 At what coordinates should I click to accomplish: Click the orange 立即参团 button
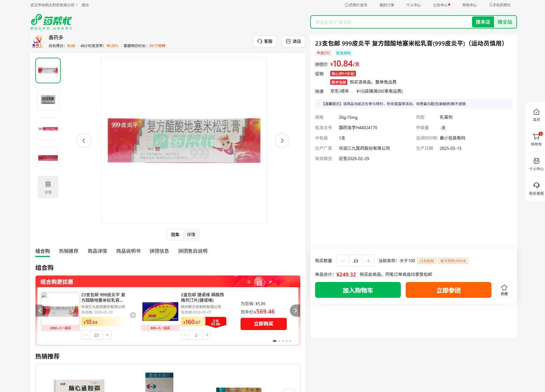click(x=448, y=290)
